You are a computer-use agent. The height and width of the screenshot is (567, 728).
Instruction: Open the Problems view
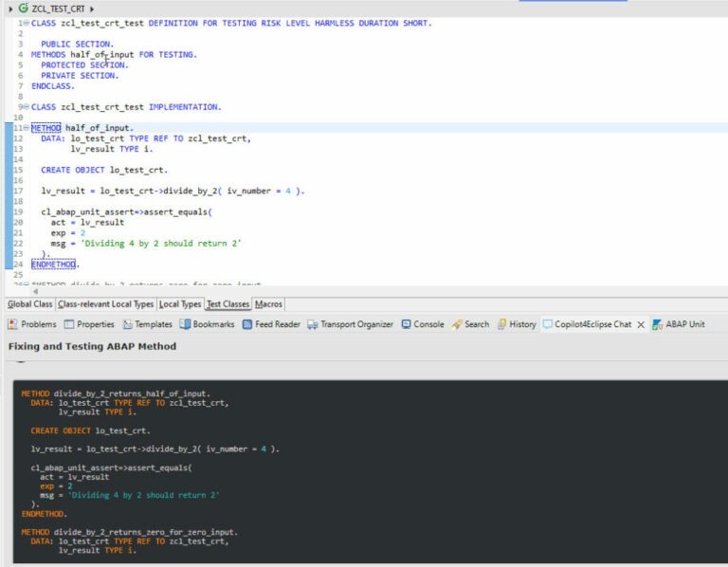tap(39, 324)
